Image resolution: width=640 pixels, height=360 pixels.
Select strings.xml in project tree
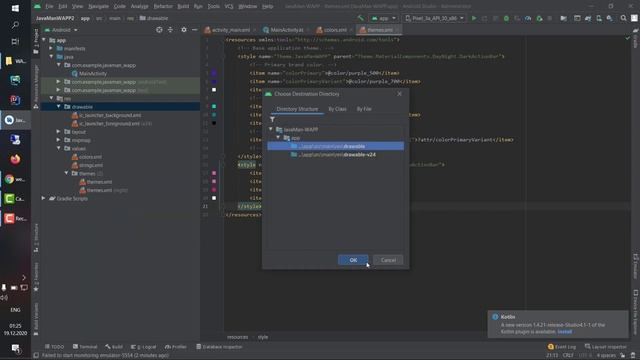click(91, 165)
